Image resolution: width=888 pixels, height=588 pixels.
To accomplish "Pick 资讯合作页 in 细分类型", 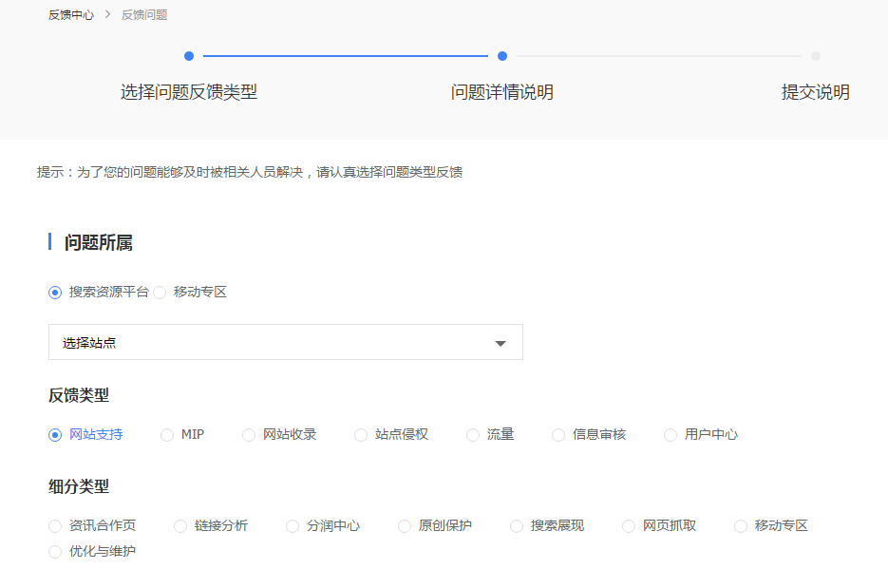I will 54,525.
